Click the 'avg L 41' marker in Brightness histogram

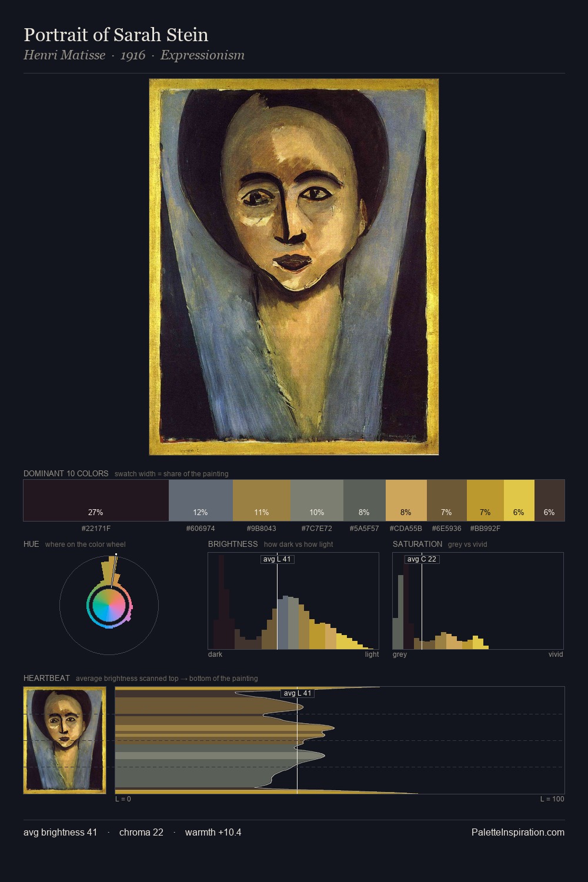(278, 559)
